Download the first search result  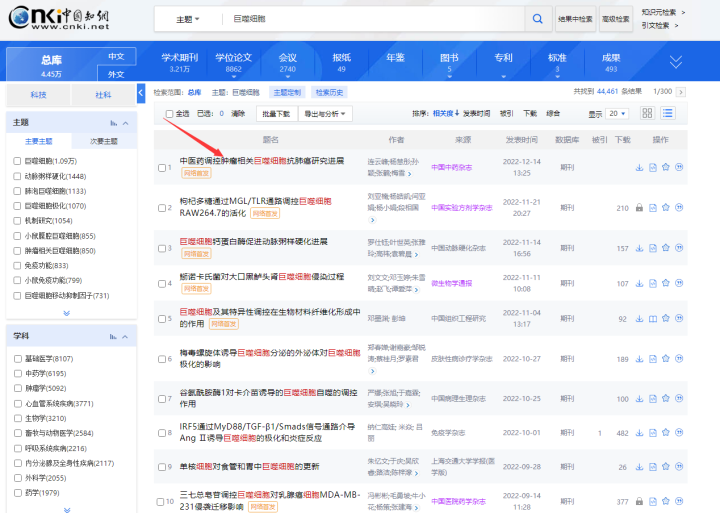[x=640, y=167]
